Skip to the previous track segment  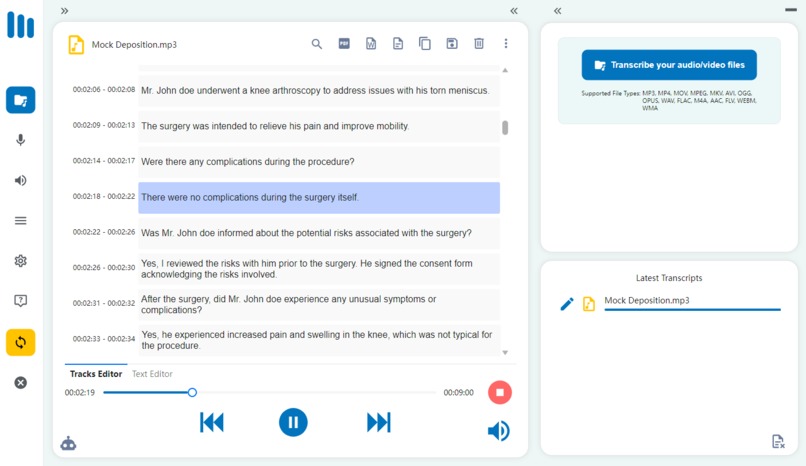[x=212, y=422]
